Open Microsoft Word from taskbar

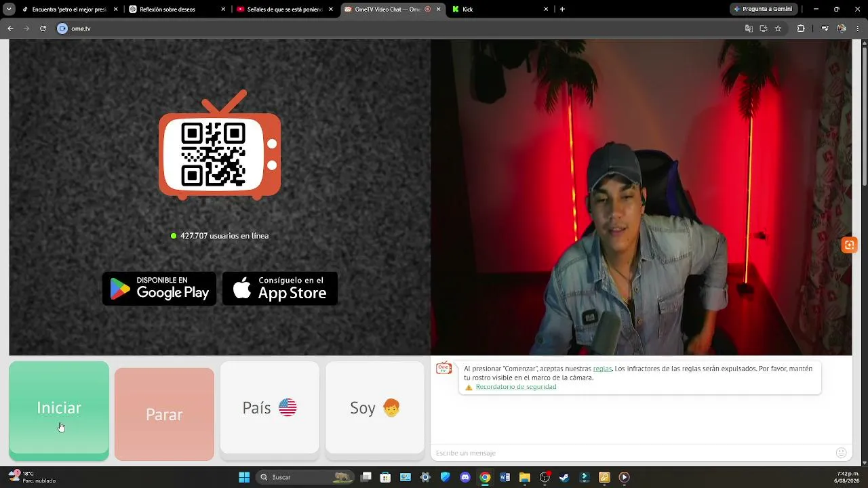pyautogui.click(x=505, y=477)
